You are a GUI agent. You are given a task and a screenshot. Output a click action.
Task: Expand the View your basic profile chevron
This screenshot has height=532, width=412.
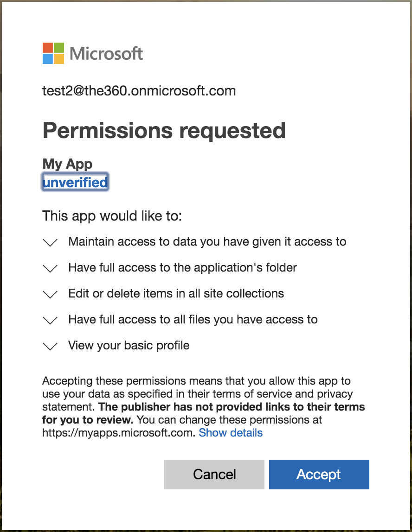50,346
